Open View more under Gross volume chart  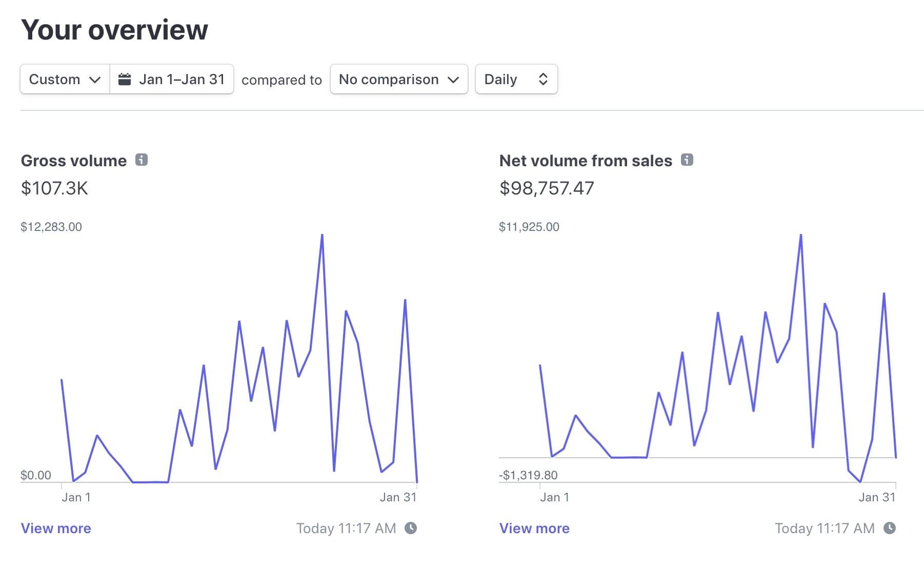tap(56, 529)
